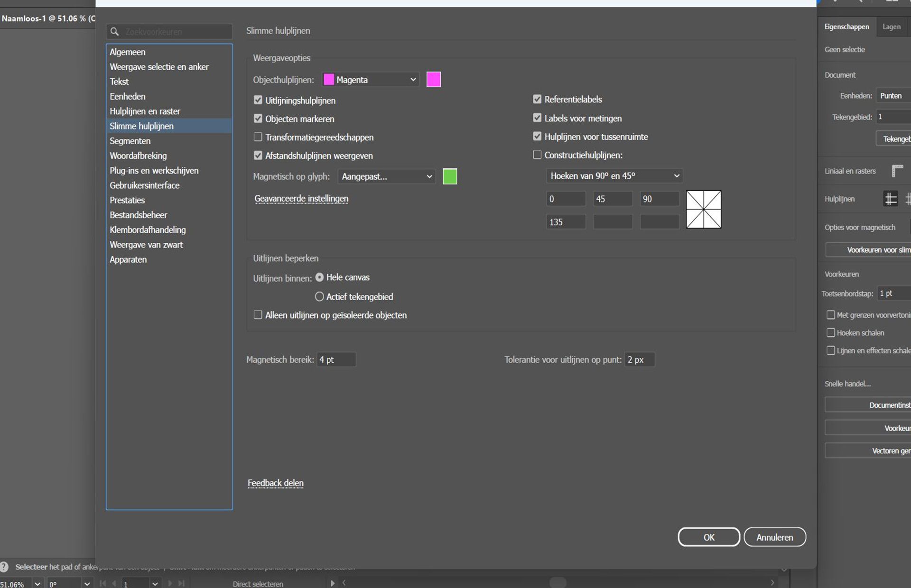The image size is (911, 588).
Task: Click the search magnifier icon in preferences
Action: [114, 32]
